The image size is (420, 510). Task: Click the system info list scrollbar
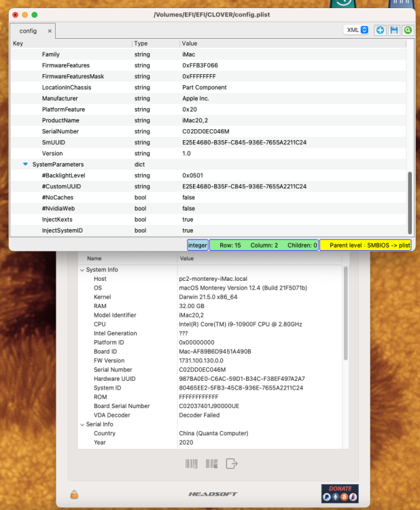tap(345, 313)
